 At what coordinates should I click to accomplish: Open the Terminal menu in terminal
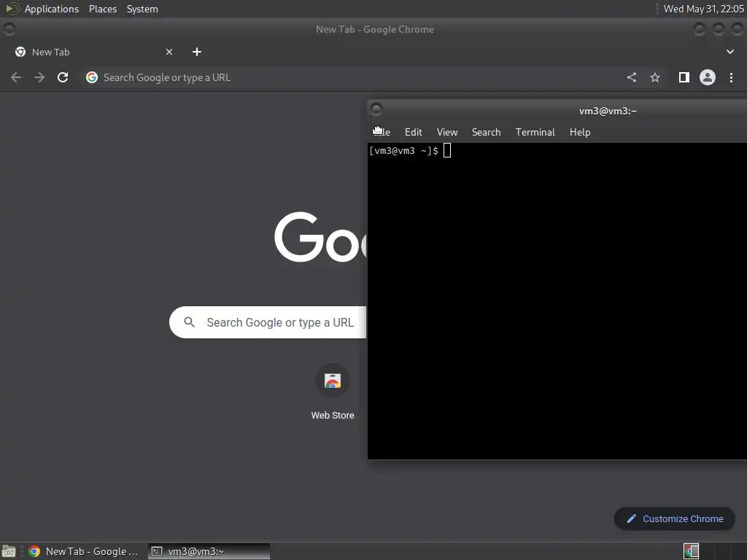click(535, 133)
